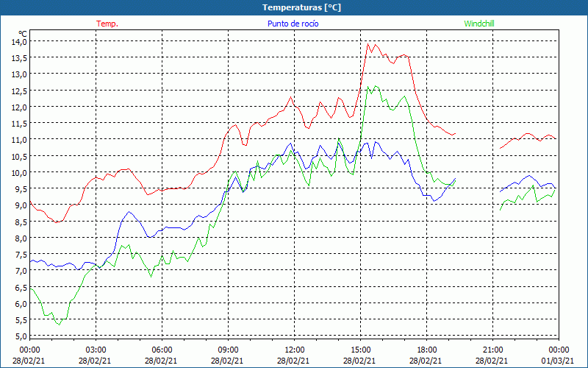Screen dimensions: 588x368
Task: Click the 7,5 y-axis value
Action: click(x=21, y=255)
